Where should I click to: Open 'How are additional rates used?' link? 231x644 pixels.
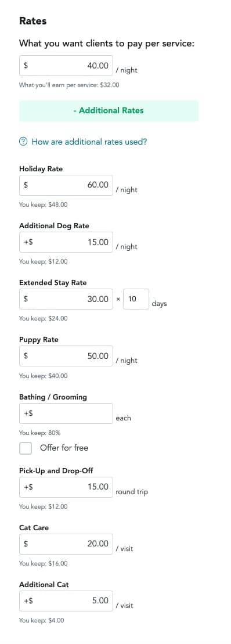tap(89, 142)
